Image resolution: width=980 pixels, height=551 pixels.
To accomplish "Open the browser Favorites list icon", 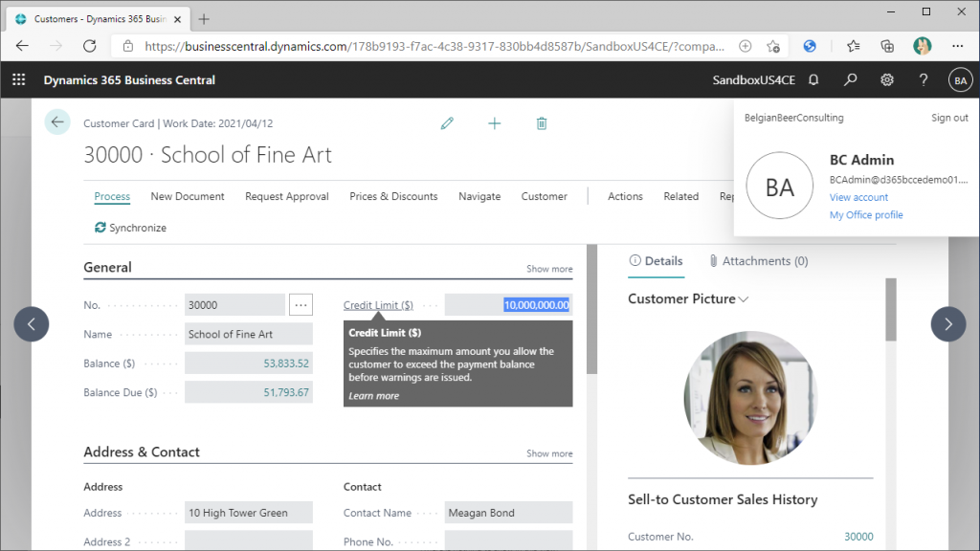I will coord(853,46).
